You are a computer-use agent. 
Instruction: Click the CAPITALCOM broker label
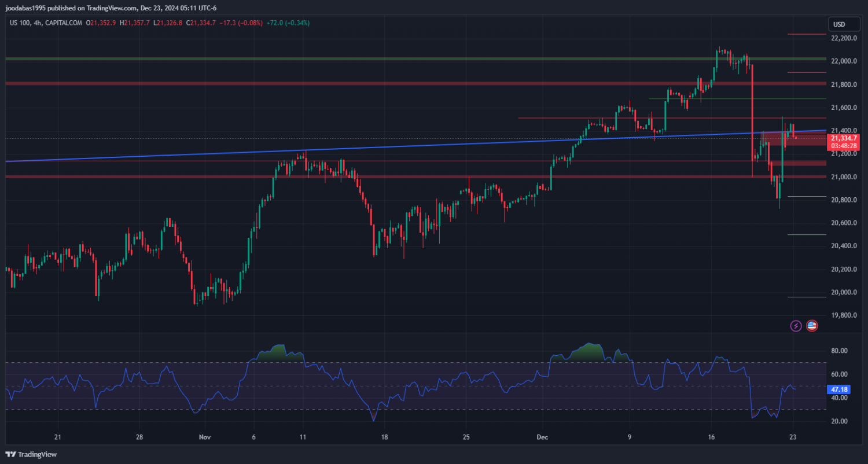click(64, 23)
